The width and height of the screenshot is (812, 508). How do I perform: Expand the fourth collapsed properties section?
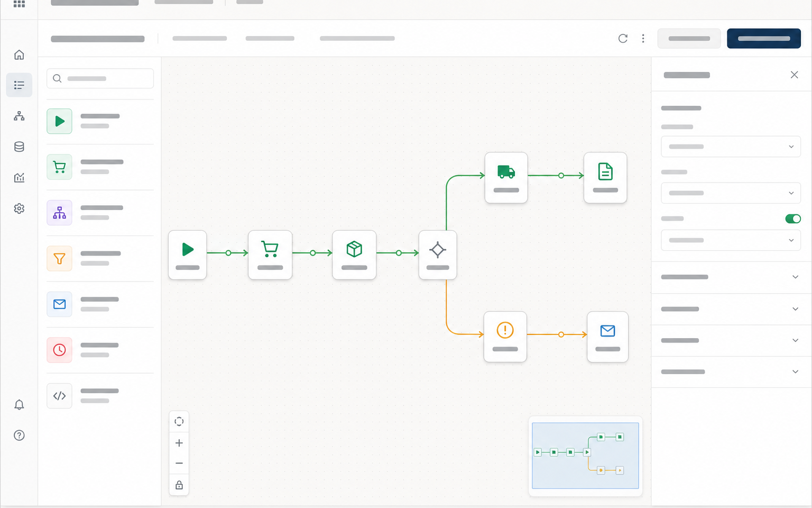point(731,372)
